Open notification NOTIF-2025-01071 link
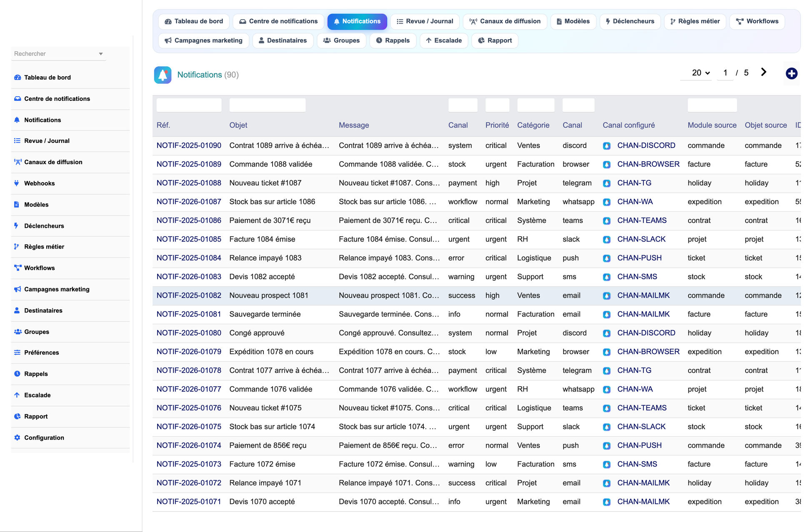The width and height of the screenshot is (811, 532). coord(189,502)
